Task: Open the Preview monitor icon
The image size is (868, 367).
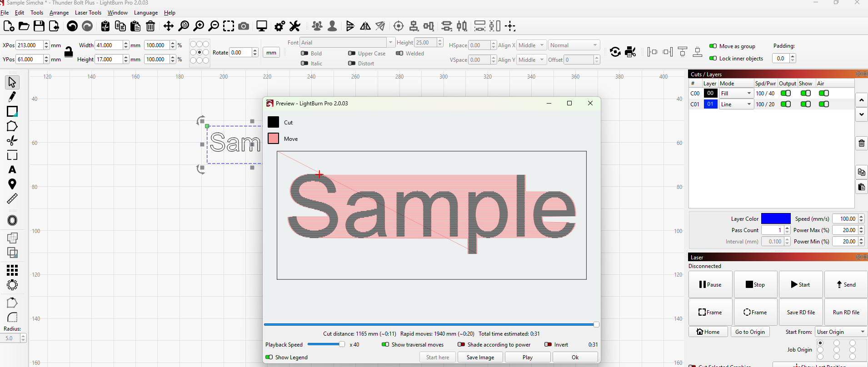Action: tap(262, 26)
